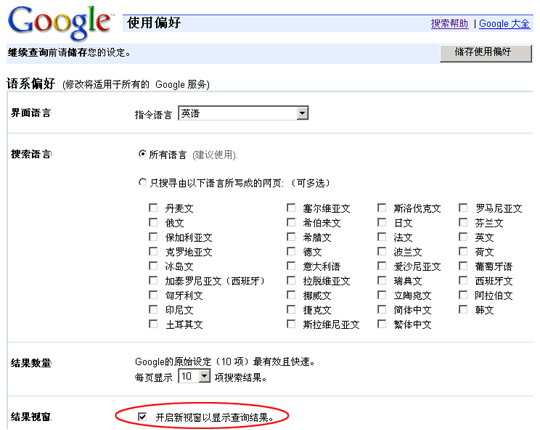Open the 每页显示 results count dropdown
This screenshot has height=430, width=540.
coord(194,376)
